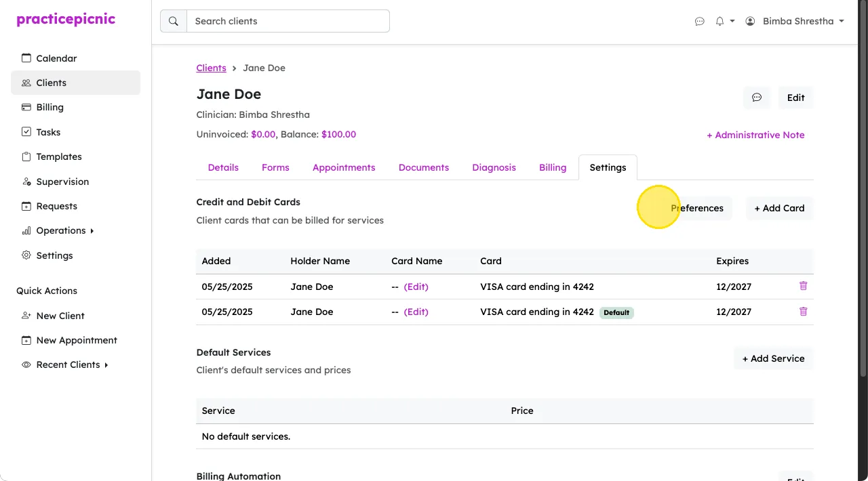The image size is (868, 481).
Task: Click the Price column header
Action: tap(522, 411)
